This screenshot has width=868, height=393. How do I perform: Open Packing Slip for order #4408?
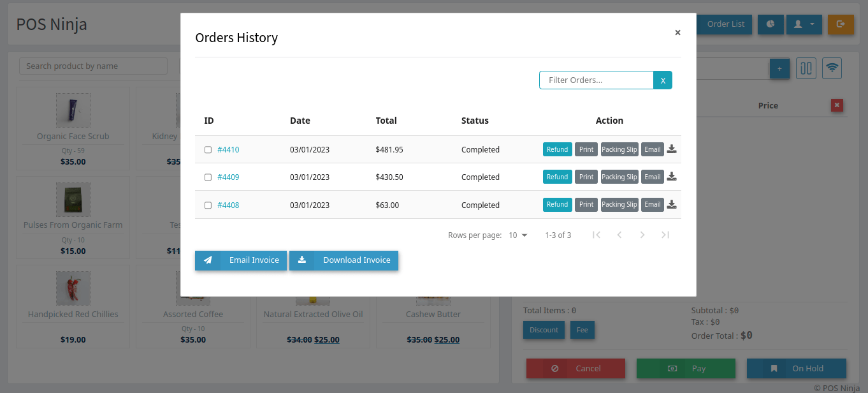click(x=619, y=205)
